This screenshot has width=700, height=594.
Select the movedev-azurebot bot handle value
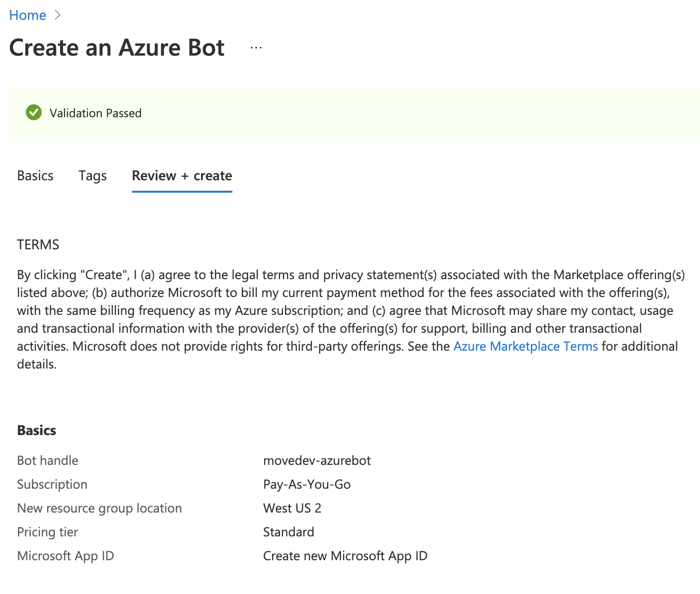point(317,460)
